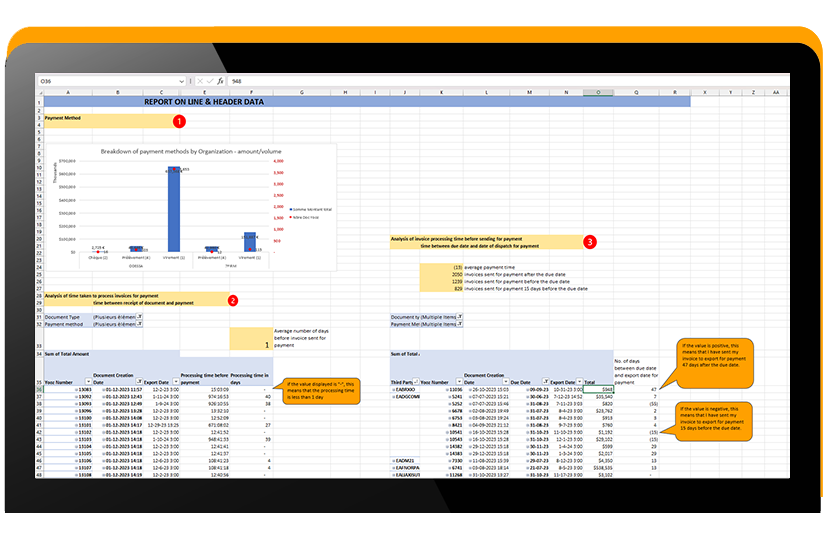Click the Insert Function fx icon
The image size is (826, 541).
tap(220, 81)
